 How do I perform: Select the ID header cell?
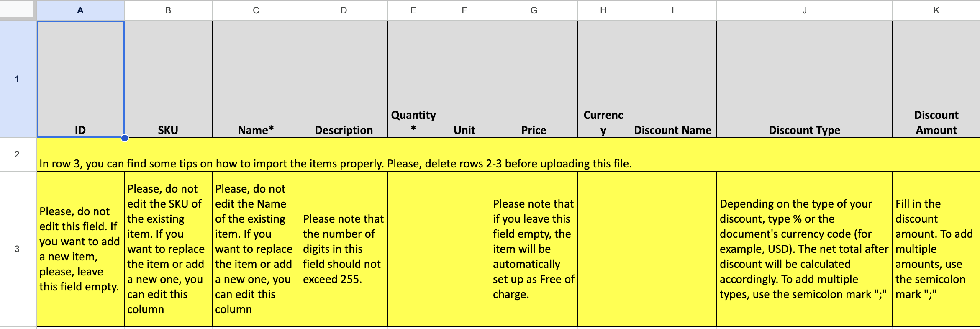pyautogui.click(x=80, y=79)
